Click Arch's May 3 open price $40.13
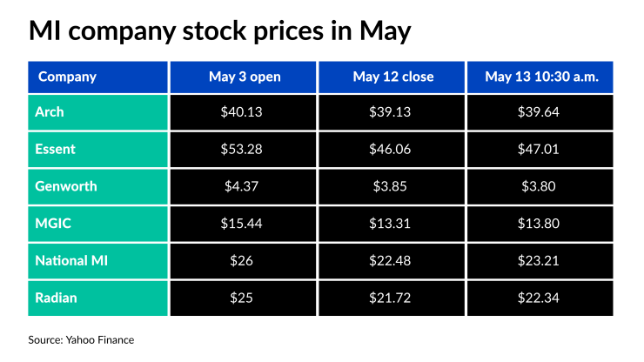 point(245,112)
